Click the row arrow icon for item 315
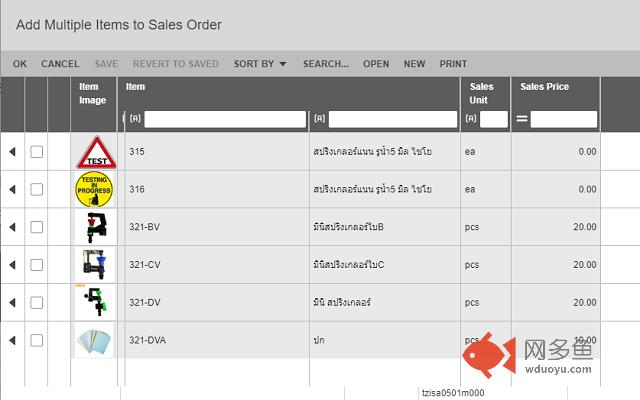Viewport: 640px width, 400px height. (x=12, y=152)
